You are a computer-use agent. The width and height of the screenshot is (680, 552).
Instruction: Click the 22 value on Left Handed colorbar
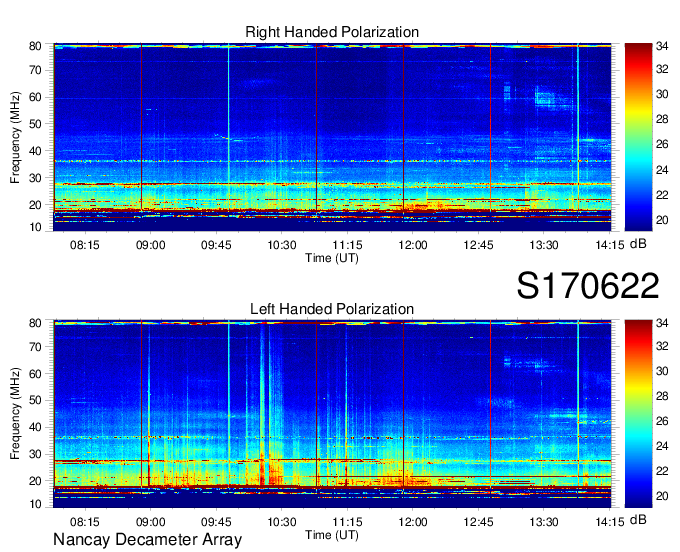point(662,471)
